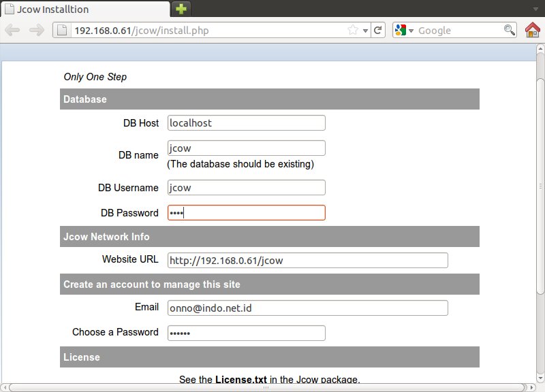The height and width of the screenshot is (392, 545).
Task: Click the Email input field
Action: point(307,308)
